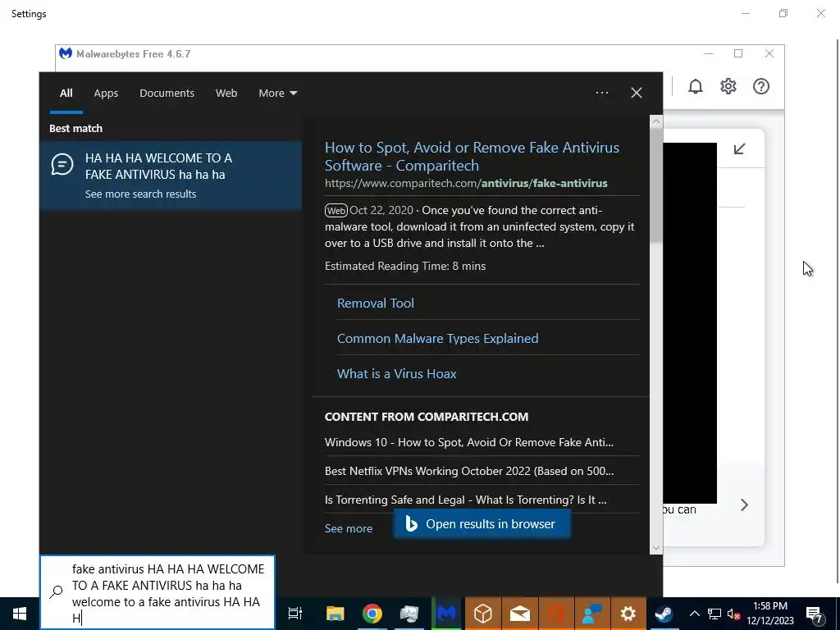The height and width of the screenshot is (630, 840).
Task: Open Task View on the taskbar
Action: pos(295,614)
